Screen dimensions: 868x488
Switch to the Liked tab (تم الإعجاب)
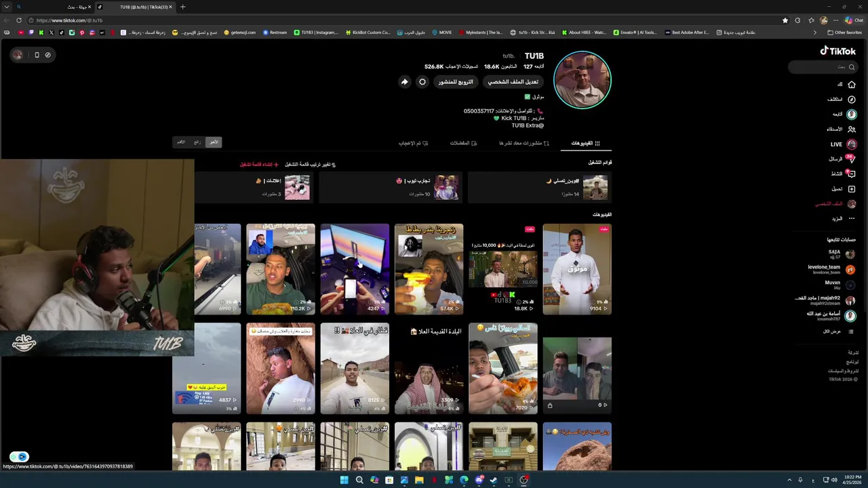click(414, 143)
